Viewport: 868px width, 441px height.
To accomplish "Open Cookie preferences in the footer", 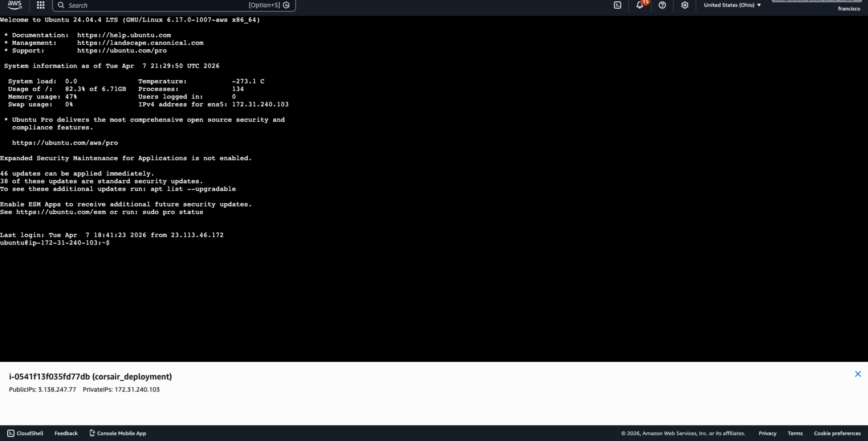I will click(x=837, y=433).
